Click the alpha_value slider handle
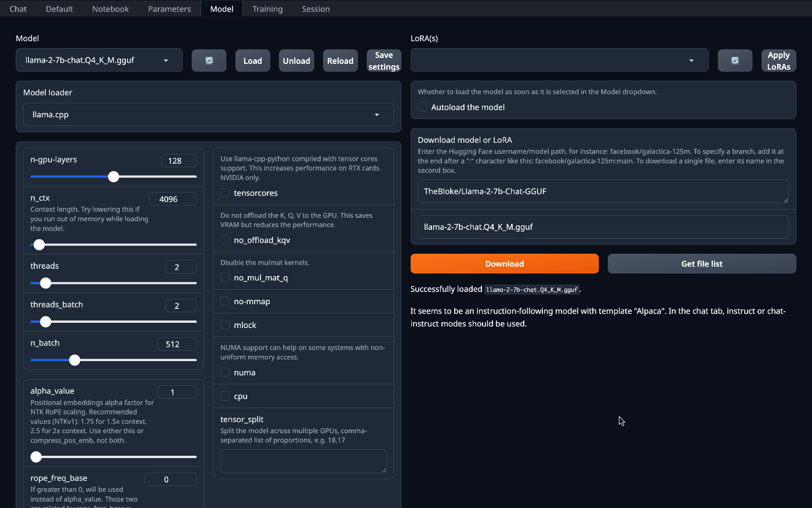This screenshot has width=812, height=508. click(x=36, y=457)
